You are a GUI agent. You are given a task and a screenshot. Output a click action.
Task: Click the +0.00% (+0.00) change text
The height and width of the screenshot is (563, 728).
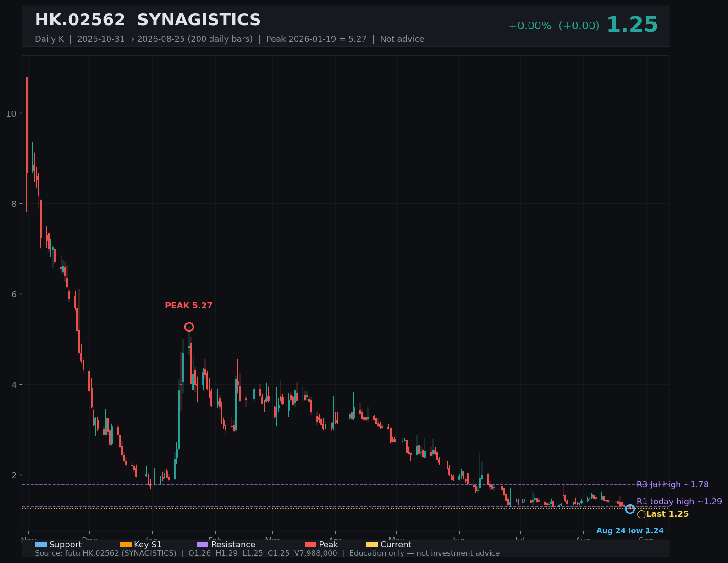coord(554,26)
